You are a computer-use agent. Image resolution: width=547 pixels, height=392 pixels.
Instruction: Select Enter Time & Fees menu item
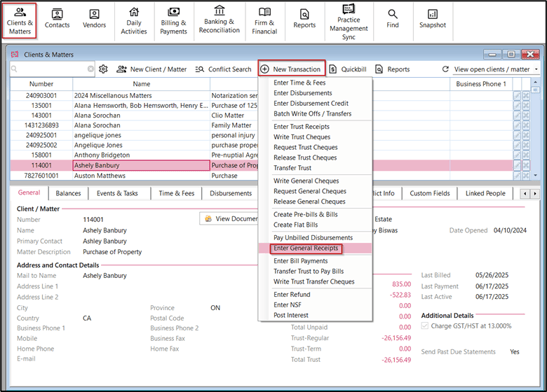(x=299, y=83)
